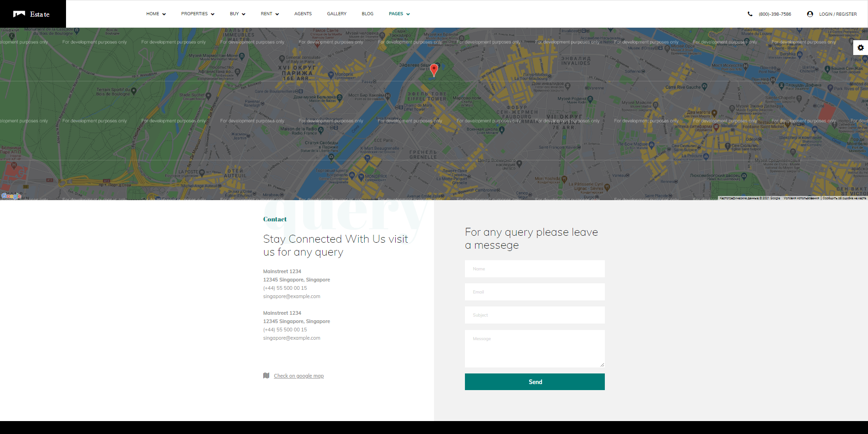Go to the AGENTS page

303,14
